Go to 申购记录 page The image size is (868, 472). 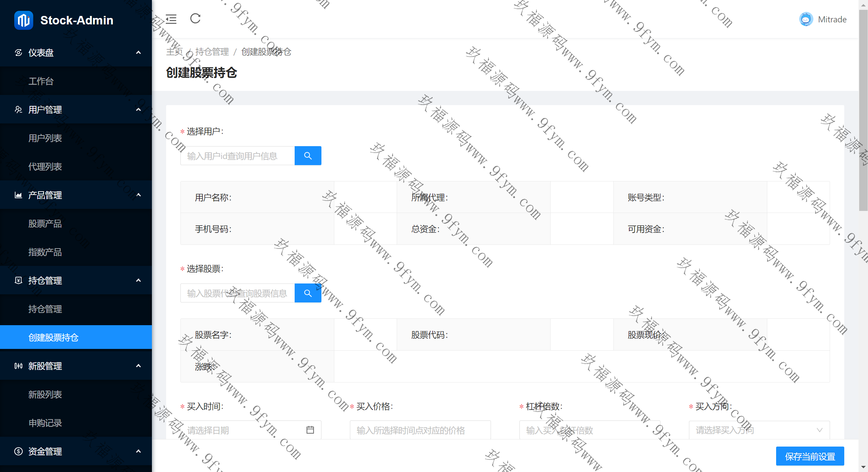pos(45,423)
